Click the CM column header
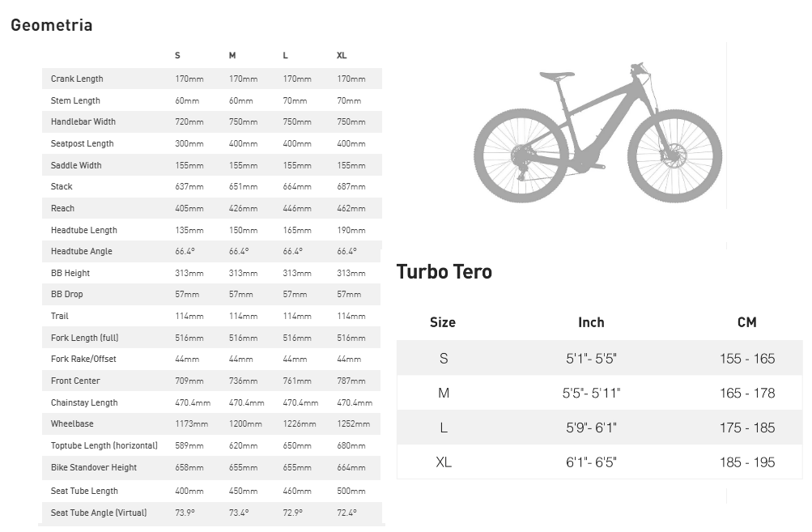Viewport: 812px width, 532px height. click(x=746, y=322)
